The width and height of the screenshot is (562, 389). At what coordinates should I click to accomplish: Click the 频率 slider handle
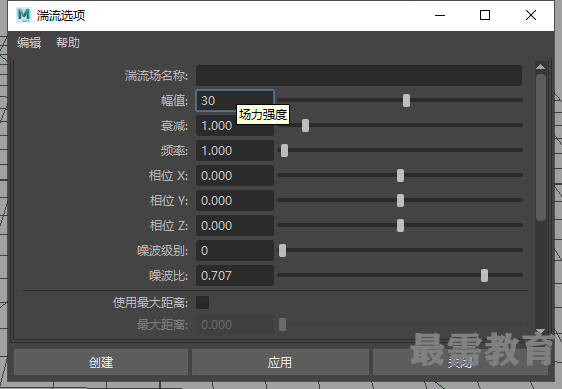click(x=284, y=151)
